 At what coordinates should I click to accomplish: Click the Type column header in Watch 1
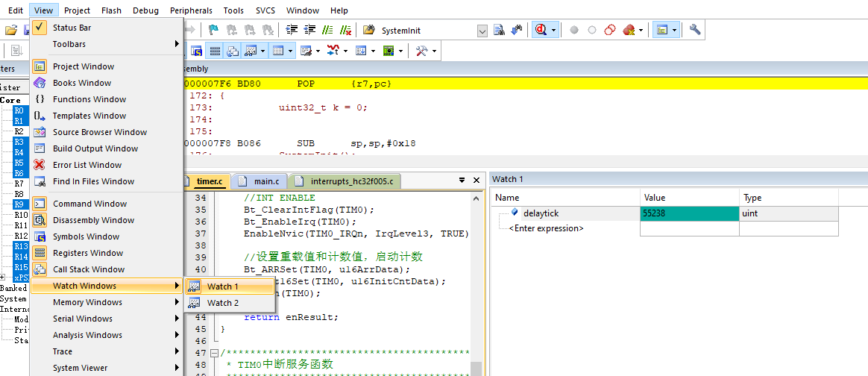coord(789,198)
